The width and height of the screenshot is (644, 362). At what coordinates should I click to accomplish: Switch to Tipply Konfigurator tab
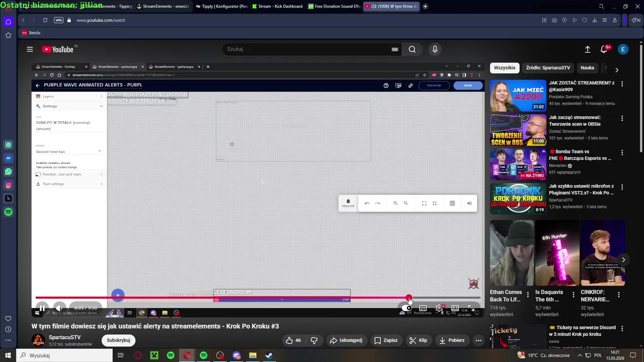coord(221,7)
